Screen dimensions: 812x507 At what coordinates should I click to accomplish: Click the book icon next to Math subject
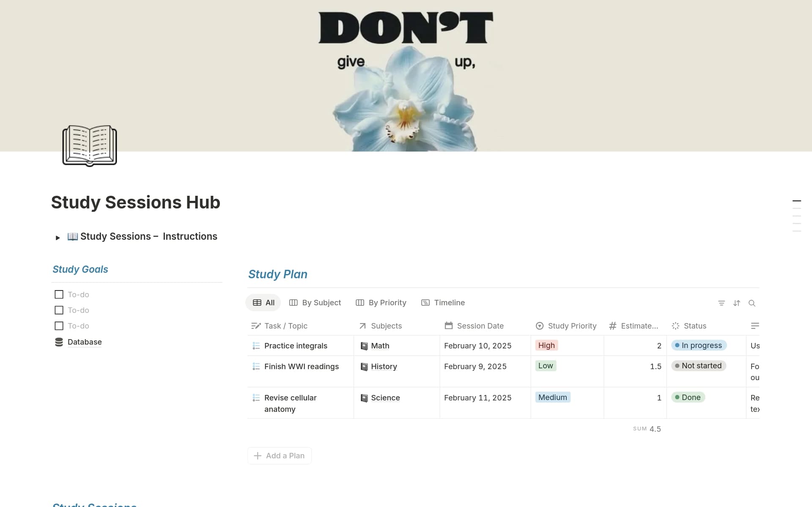coord(364,345)
